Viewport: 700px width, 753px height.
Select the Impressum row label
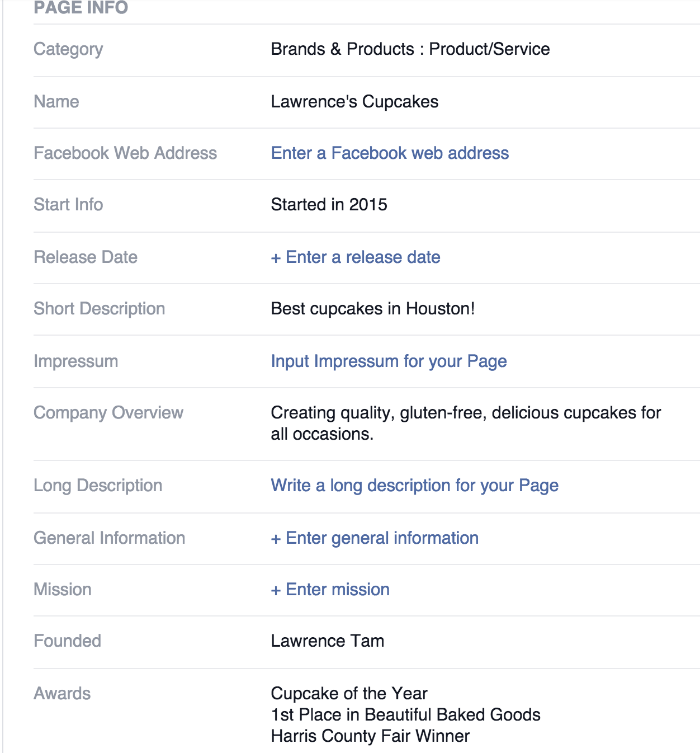76,361
